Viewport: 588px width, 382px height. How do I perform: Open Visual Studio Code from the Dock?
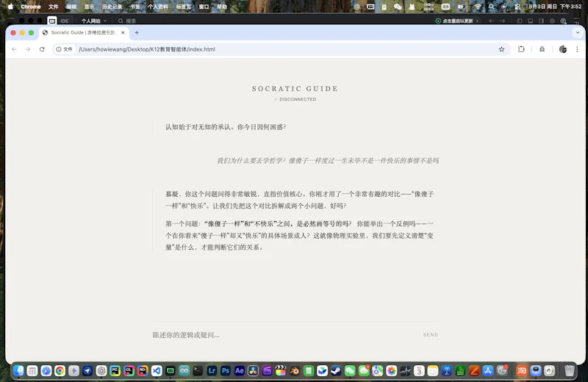pyautogui.click(x=157, y=371)
